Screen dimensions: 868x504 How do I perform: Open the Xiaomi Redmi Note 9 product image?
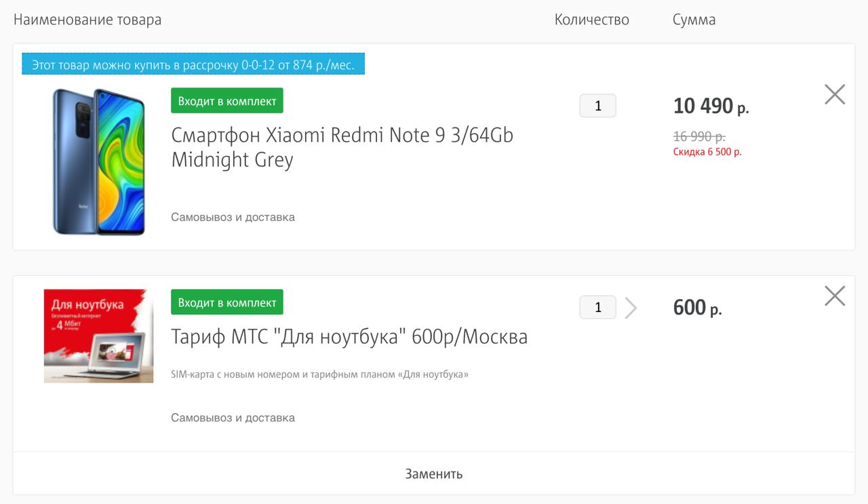[99, 161]
